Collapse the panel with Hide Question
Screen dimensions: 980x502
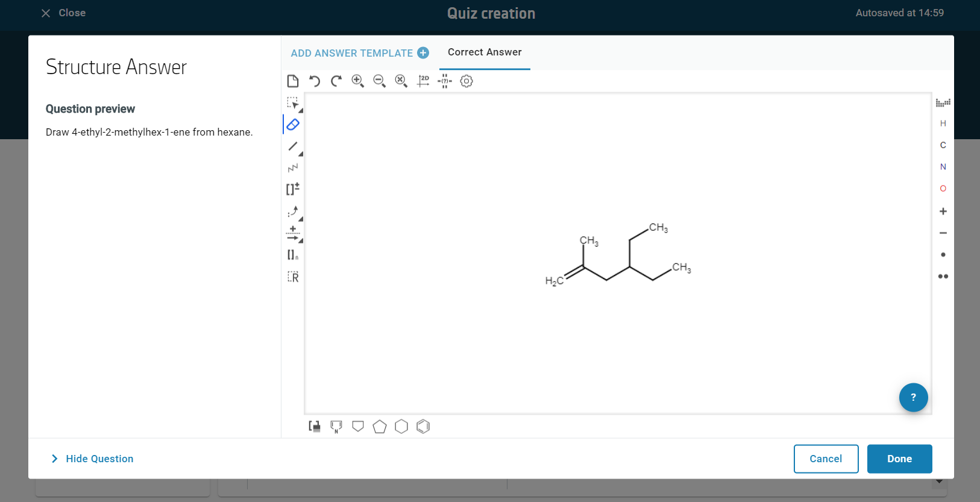92,459
